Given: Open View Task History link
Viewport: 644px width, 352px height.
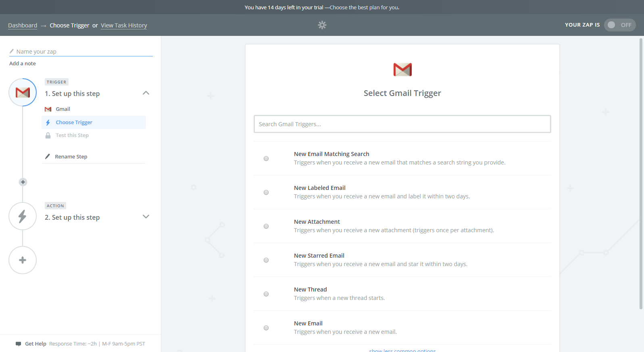Looking at the screenshot, I should 124,25.
